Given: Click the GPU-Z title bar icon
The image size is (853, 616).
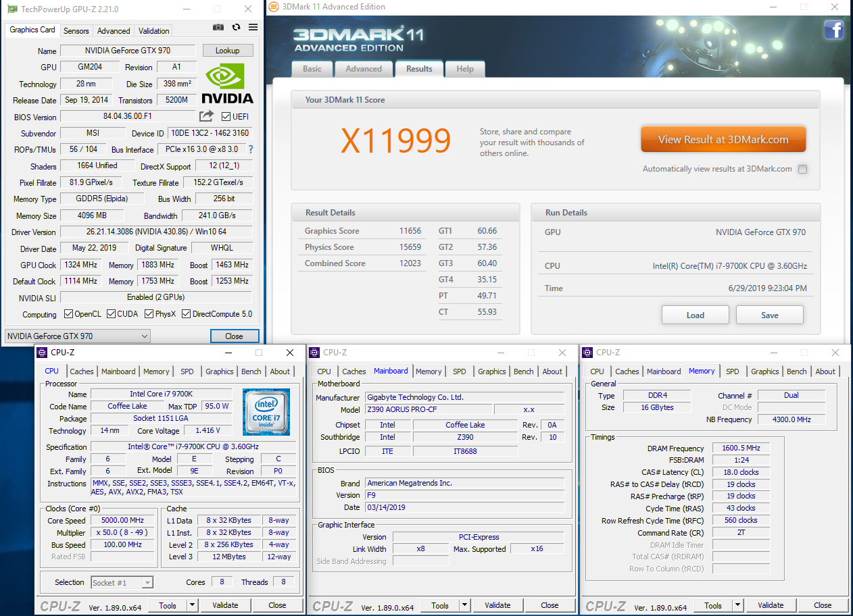Looking at the screenshot, I should click(12, 9).
